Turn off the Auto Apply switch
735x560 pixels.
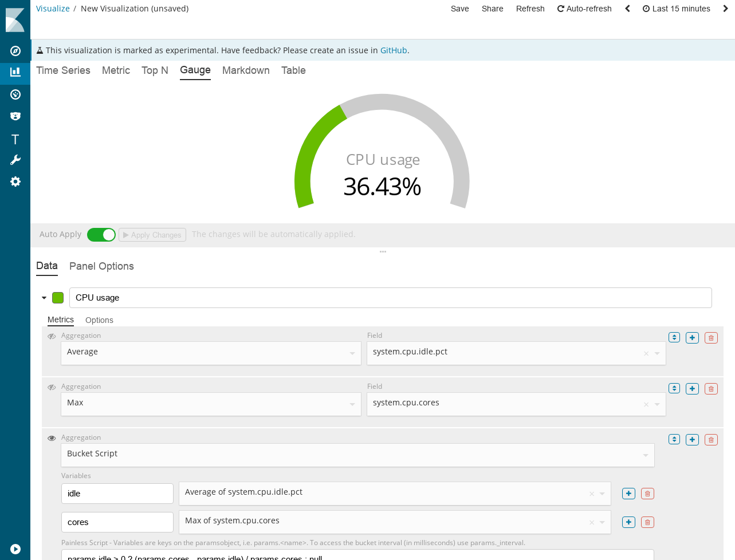tap(101, 235)
